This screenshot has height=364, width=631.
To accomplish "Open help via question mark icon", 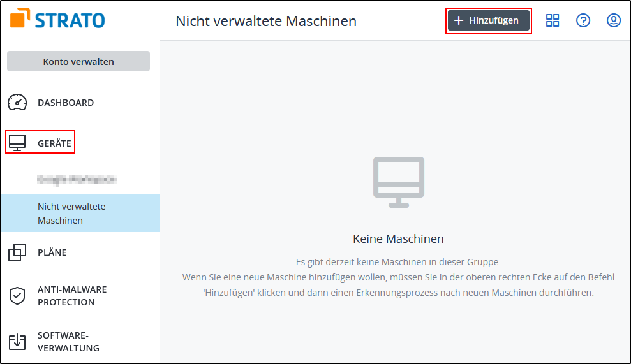I will (583, 20).
